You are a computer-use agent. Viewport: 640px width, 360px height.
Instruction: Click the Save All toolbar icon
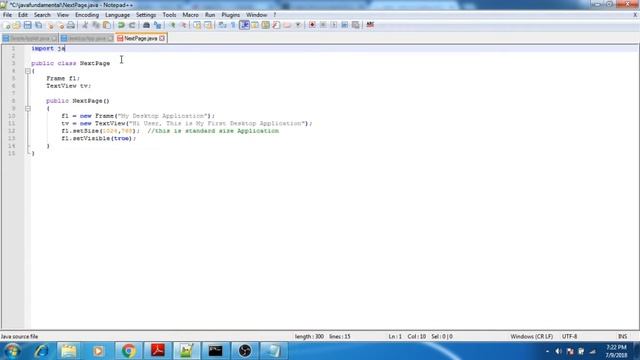[x=38, y=25]
